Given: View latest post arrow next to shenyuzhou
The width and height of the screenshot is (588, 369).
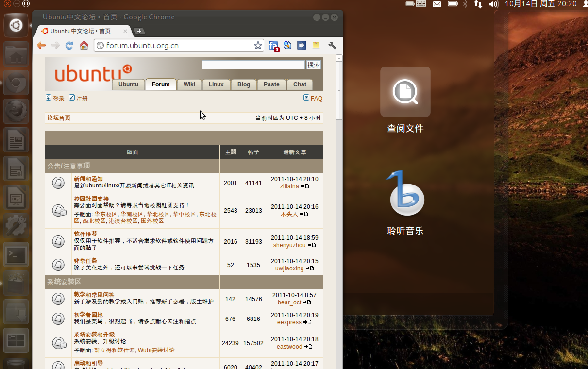Looking at the screenshot, I should pyautogui.click(x=312, y=245).
